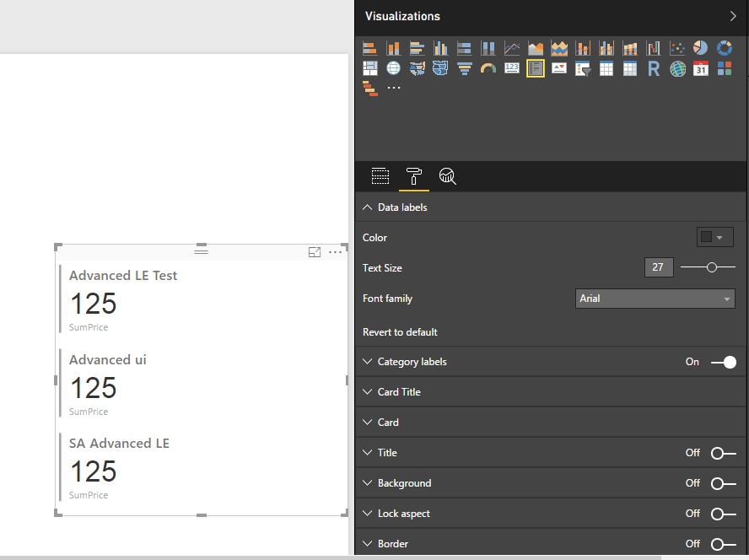
Task: Select the slicer visual
Action: [583, 69]
